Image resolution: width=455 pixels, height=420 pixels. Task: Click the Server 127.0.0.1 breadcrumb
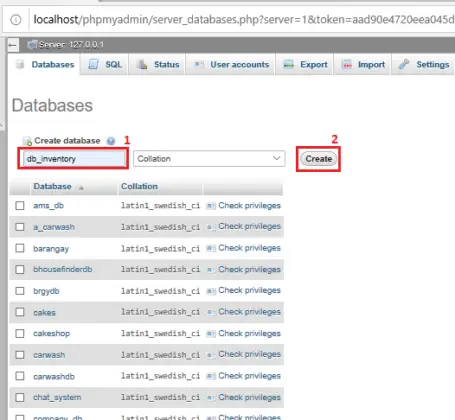[x=71, y=44]
